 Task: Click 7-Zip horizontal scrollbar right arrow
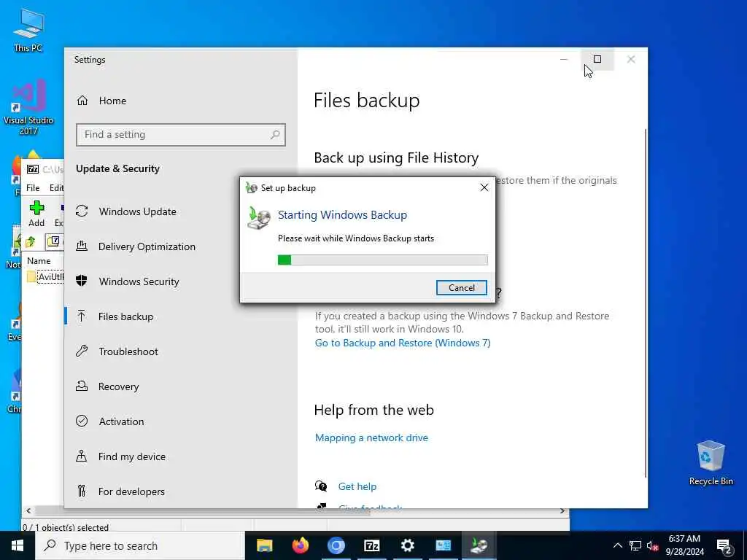562,511
